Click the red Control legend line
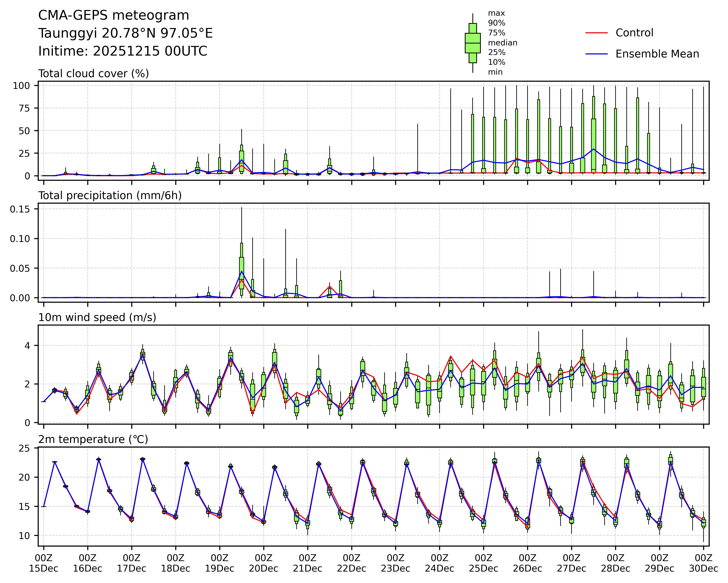 point(596,33)
